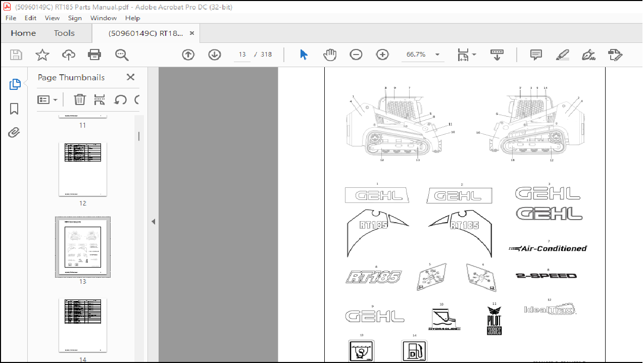Open the Fill and Sign tool icon
644x363 pixels.
588,55
